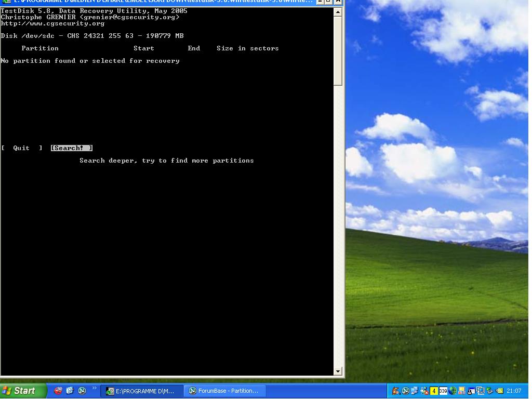This screenshot has height=399, width=532.
Task: Choose the Quit option in TestDisk
Action: tap(22, 148)
